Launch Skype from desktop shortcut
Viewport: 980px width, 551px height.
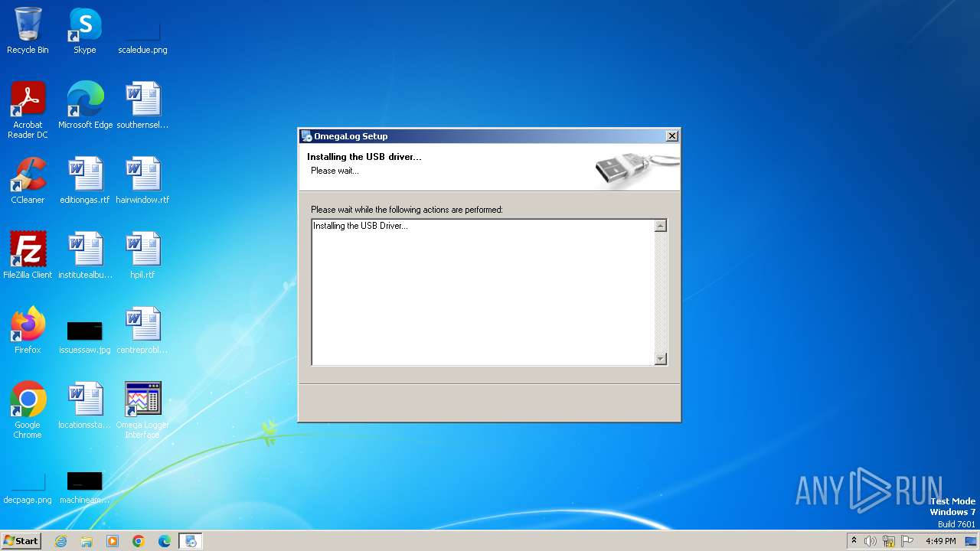[x=85, y=31]
